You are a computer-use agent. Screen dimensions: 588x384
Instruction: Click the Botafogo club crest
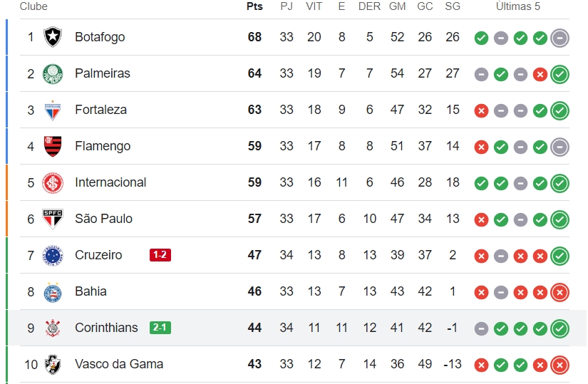[53, 37]
